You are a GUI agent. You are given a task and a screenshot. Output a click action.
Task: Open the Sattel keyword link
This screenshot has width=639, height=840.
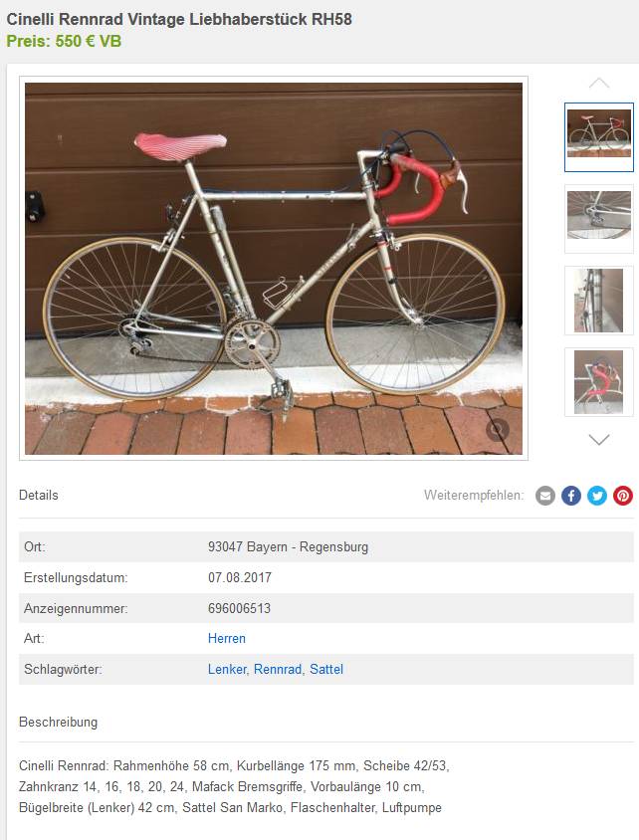326,669
